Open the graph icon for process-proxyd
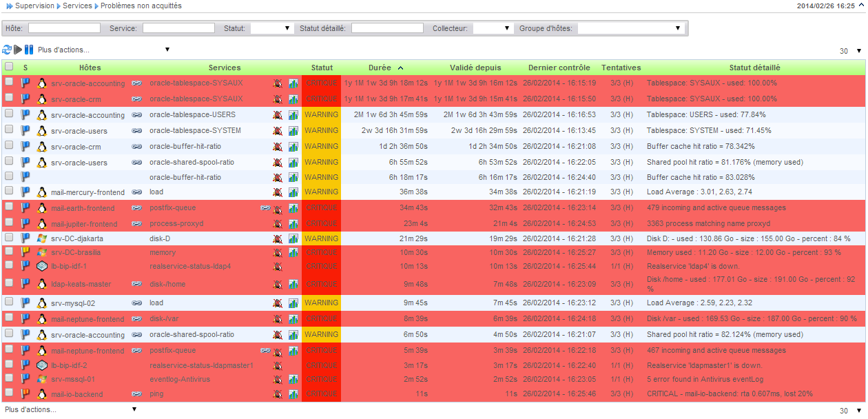The image size is (868, 419). (293, 224)
